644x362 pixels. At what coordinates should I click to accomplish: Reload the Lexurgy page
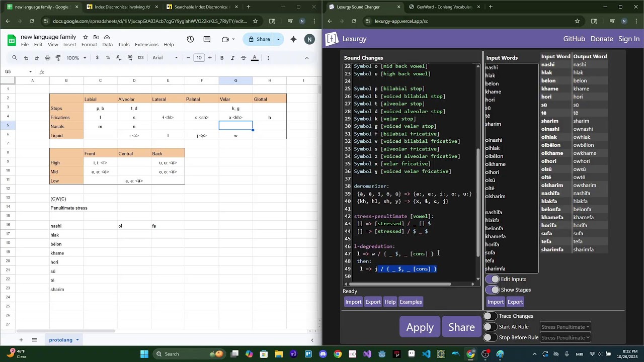point(354,21)
